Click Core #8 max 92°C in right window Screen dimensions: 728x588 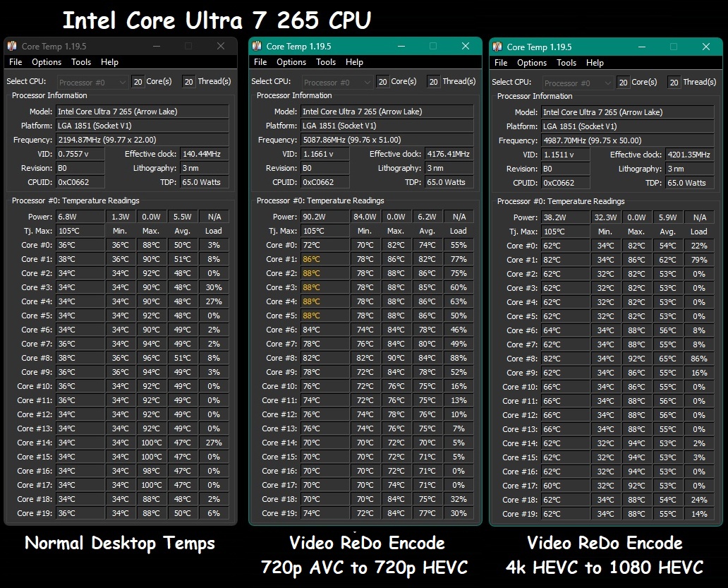(636, 359)
